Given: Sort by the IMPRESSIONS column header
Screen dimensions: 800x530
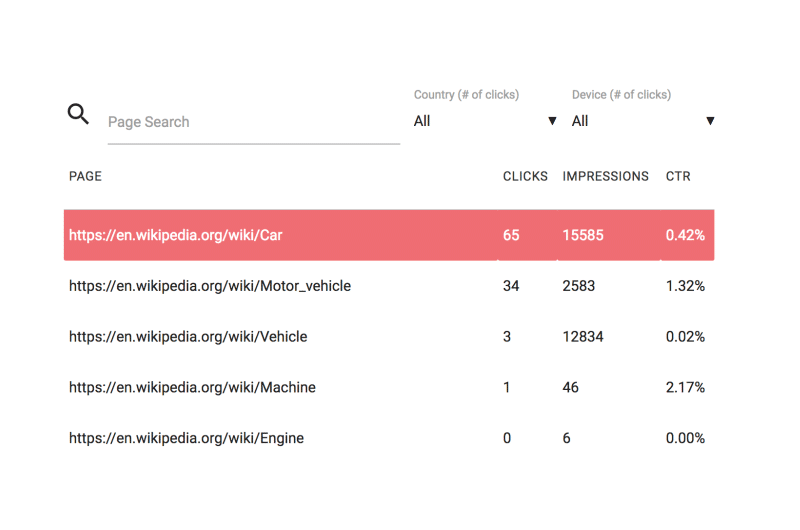Looking at the screenshot, I should tap(606, 176).
